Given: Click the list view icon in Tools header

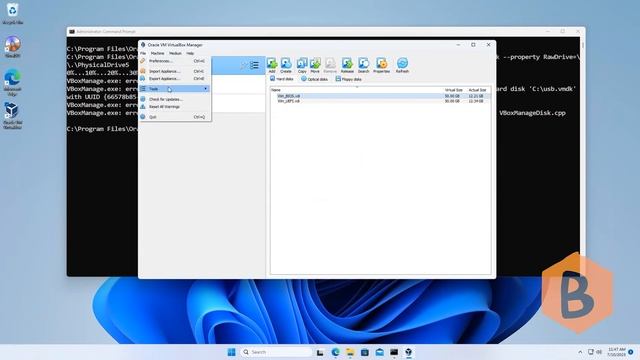Looking at the screenshot, I should point(254,65).
